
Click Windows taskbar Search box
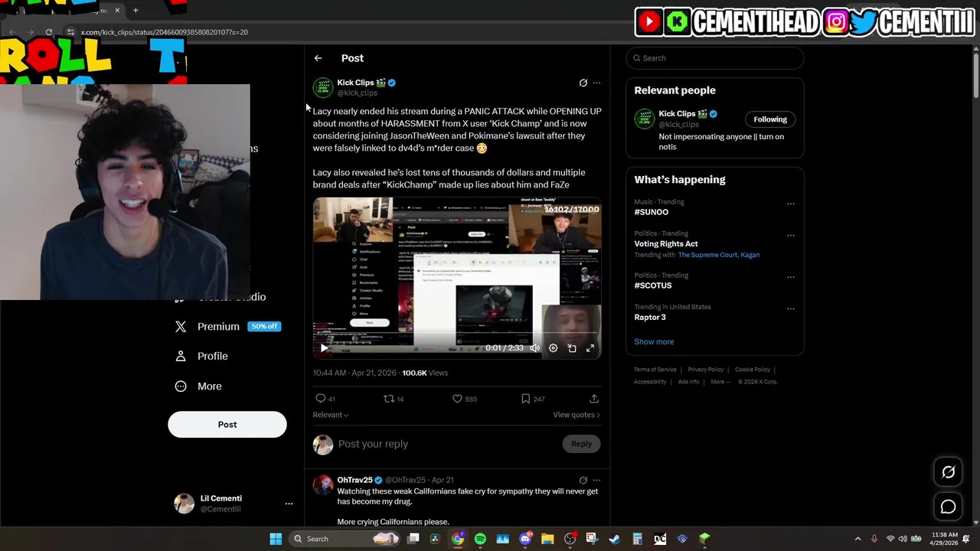pyautogui.click(x=346, y=539)
